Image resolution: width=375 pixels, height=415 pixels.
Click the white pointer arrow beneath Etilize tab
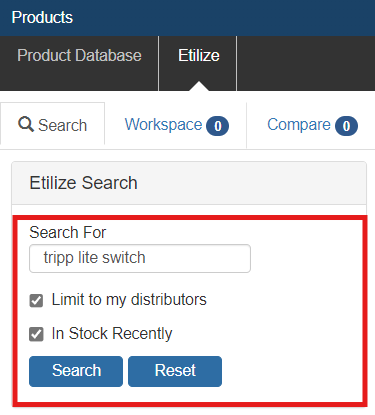pos(199,86)
